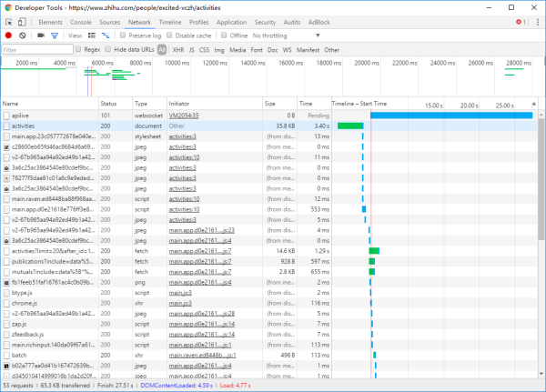Filter requests by XHR type
Image resolution: width=546 pixels, height=392 pixels.
pos(178,50)
